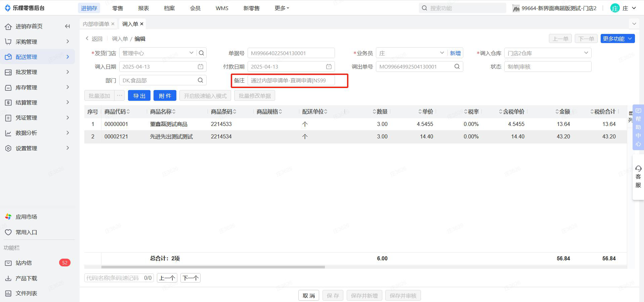Expand the 业务员 dropdown
Screen dimensions: 644x302
pyautogui.click(x=442, y=53)
